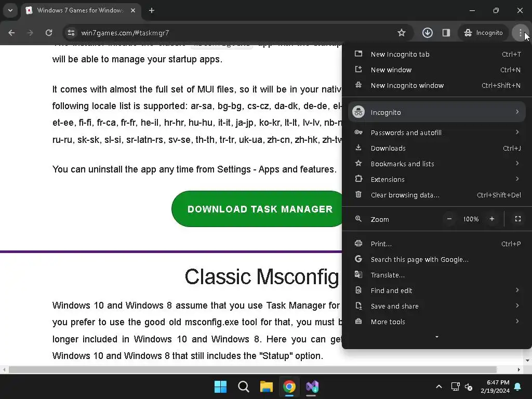This screenshot has height=399, width=532.
Task: Choose New window menu entry
Action: [x=437, y=70]
